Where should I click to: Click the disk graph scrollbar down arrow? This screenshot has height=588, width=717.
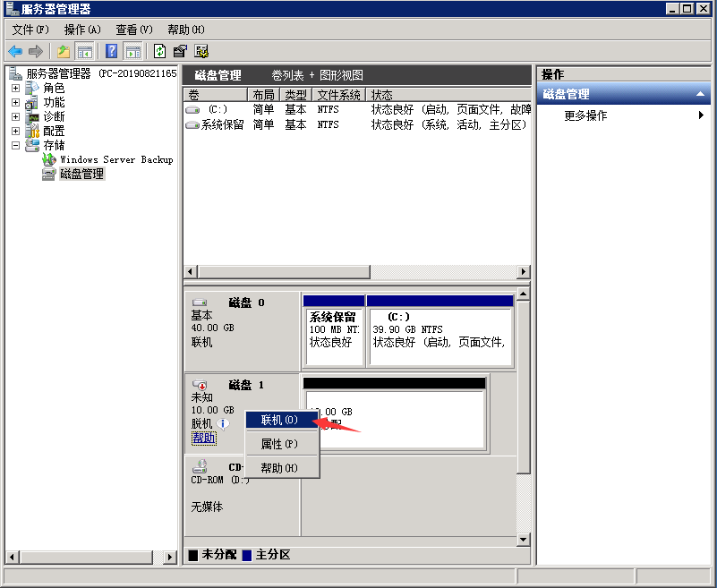tap(524, 540)
